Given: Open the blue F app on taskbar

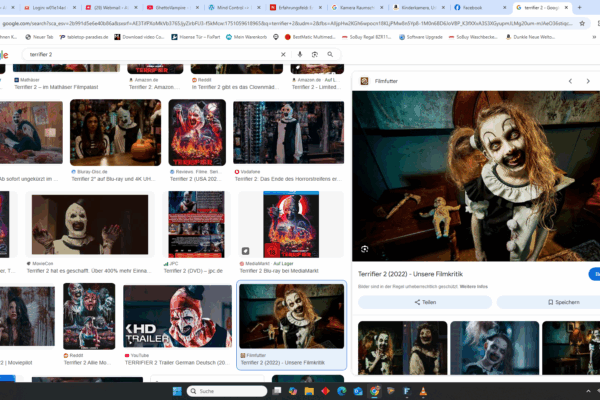Looking at the screenshot, I should (407, 391).
